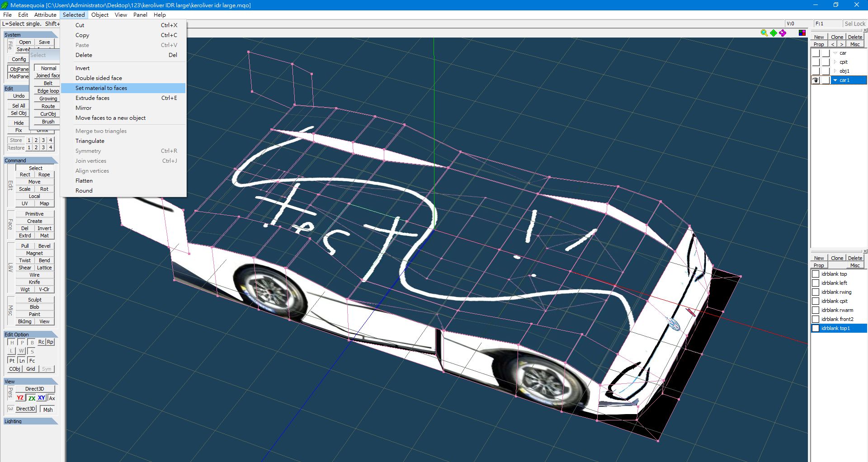Close the material panel with its X icon
This screenshot has height=462, width=868.
[x=865, y=251]
